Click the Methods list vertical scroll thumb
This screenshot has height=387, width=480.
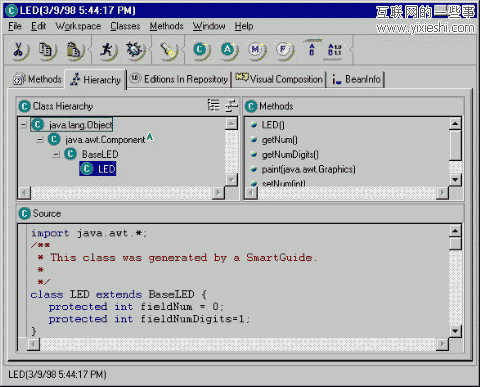455,145
